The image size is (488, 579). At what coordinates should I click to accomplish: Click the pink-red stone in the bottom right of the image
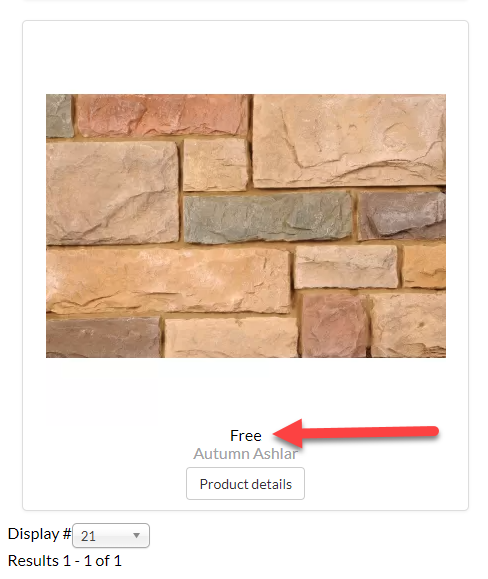tap(335, 325)
